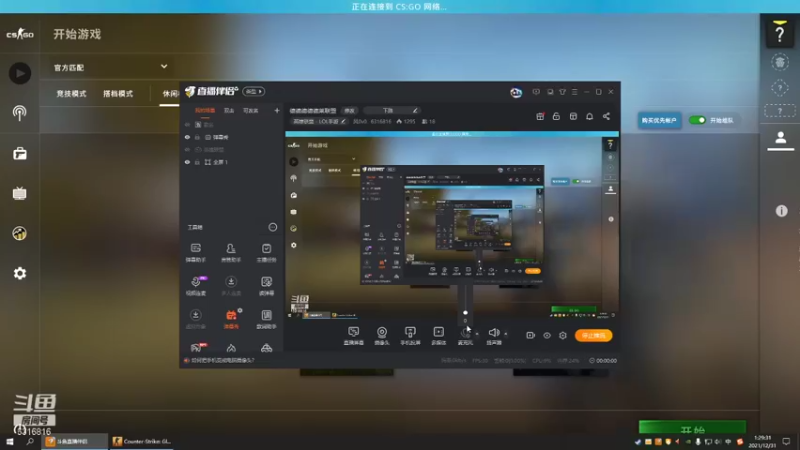The image size is (800, 450).
Task: Click the green 开始 button
Action: 692,429
